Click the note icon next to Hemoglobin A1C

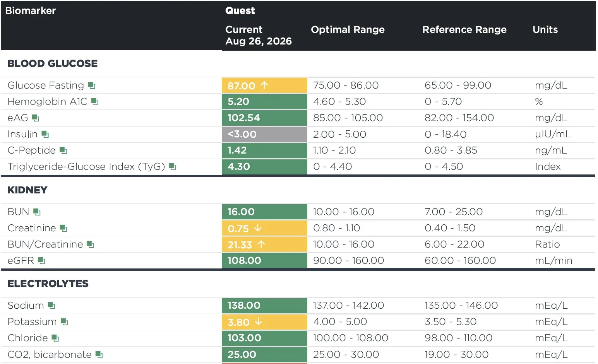[95, 102]
